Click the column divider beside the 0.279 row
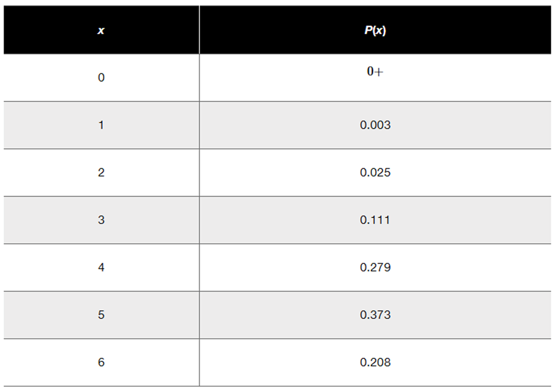 tap(199, 267)
